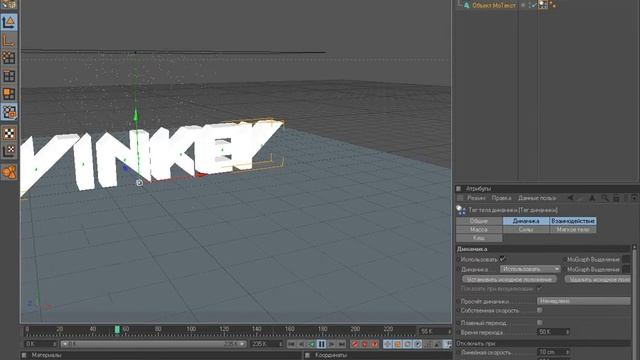The image size is (640, 360).
Task: Toggle the Использовать checkbox
Action: 502,259
